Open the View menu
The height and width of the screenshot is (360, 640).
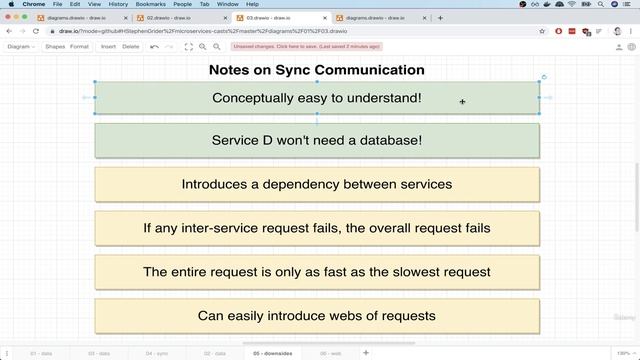[x=94, y=4]
